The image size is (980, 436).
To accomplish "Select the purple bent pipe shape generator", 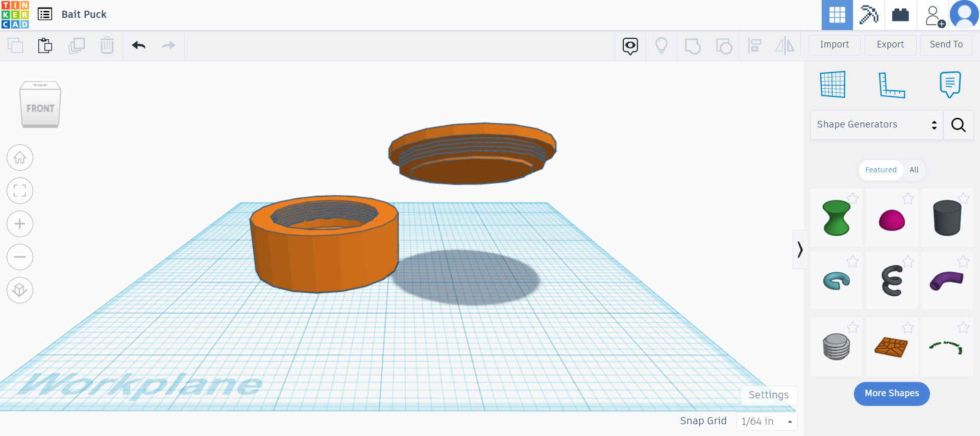I will pos(947,280).
